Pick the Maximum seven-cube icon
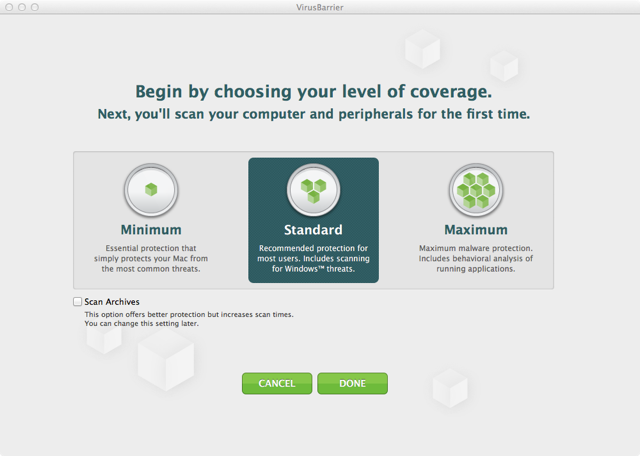Viewport: 640px width, 456px height. [476, 190]
